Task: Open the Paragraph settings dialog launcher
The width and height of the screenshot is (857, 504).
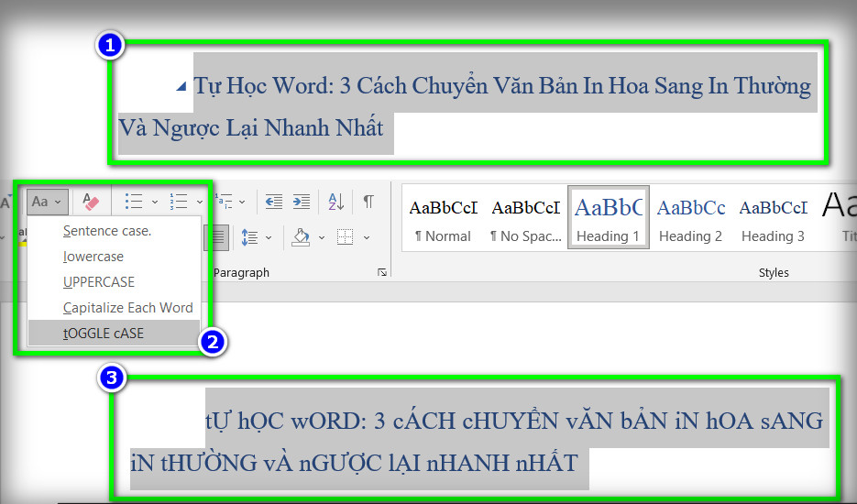Action: 382,272
